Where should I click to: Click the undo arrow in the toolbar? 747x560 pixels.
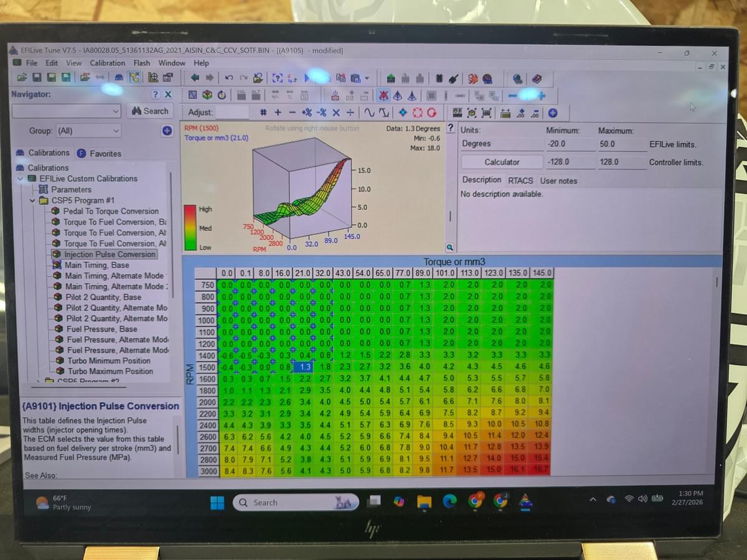(228, 78)
